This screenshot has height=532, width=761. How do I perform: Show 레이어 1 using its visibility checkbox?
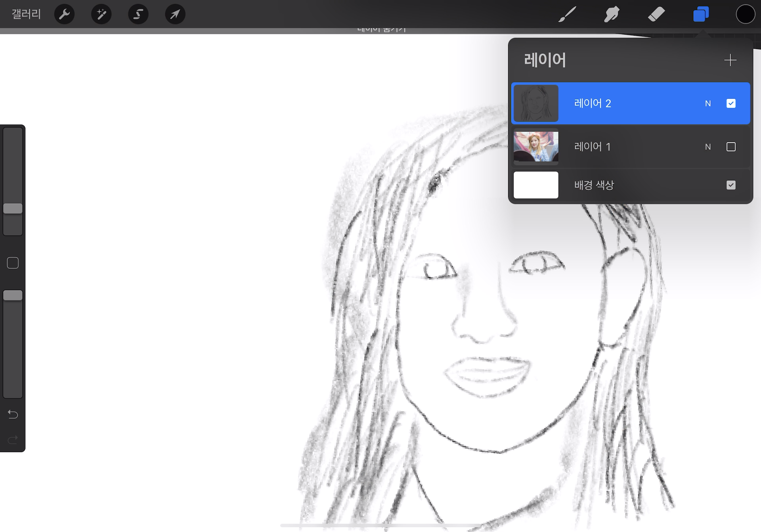pos(731,147)
